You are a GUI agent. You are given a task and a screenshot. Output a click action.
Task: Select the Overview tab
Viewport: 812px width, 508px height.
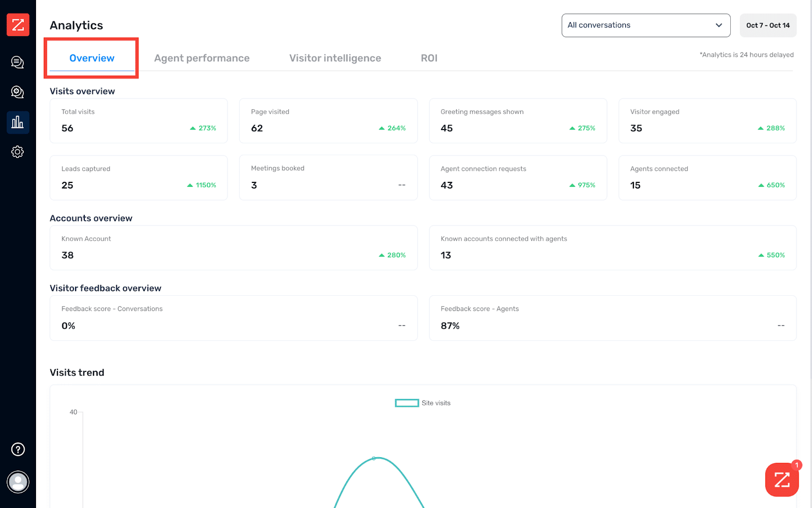[x=92, y=58]
